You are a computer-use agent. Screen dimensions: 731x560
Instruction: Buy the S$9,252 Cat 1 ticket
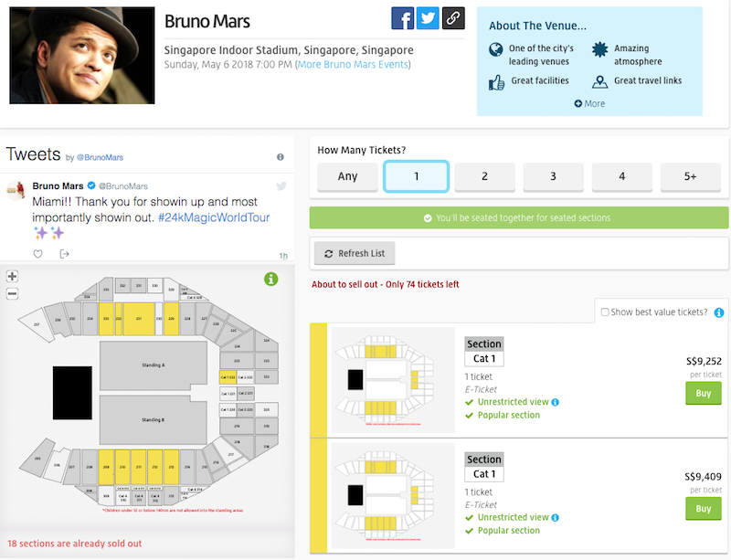coord(703,393)
